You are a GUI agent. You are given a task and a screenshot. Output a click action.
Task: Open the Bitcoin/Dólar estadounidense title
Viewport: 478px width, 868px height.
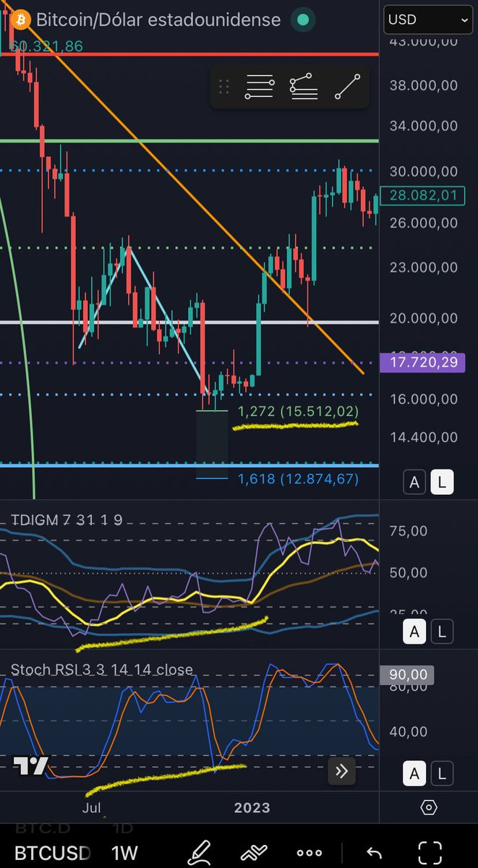coord(158,20)
